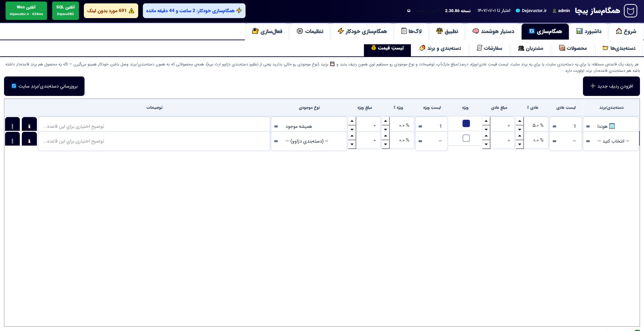644x331 pixels.
Task: Click the receipt icon on سفارشات sub-tab
Action: tap(480, 48)
